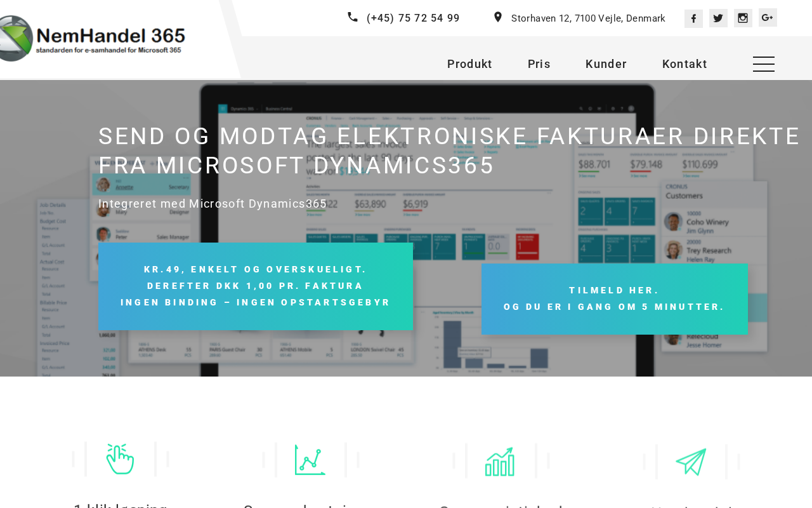This screenshot has height=508, width=812.
Task: Open the Google Plus icon
Action: pos(768,17)
